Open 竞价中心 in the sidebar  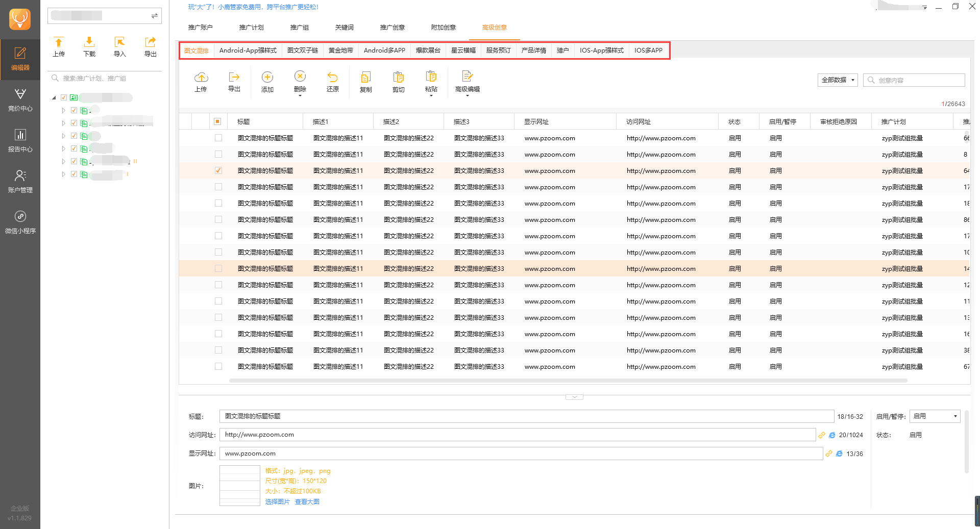coord(20,100)
